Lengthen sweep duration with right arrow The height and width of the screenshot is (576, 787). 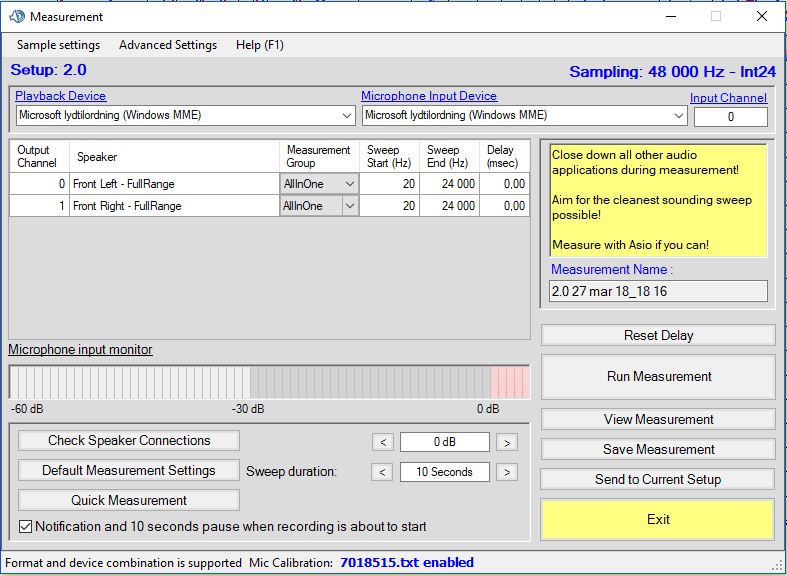[507, 472]
